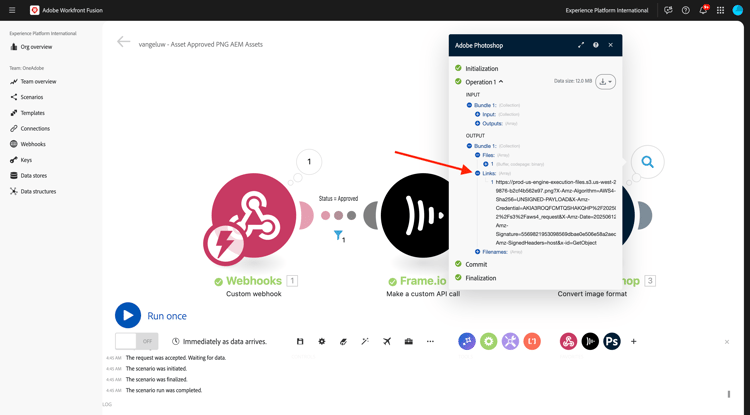Open the download output dropdown
Image resolution: width=750 pixels, height=415 pixels.
coord(606,82)
